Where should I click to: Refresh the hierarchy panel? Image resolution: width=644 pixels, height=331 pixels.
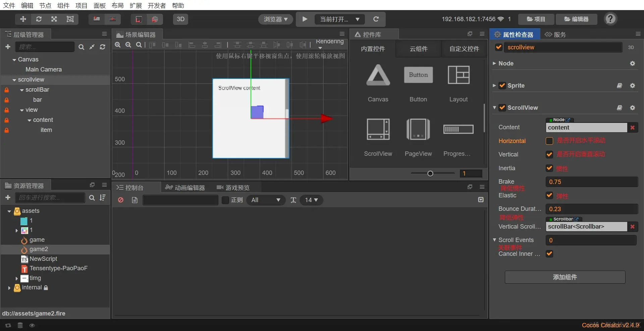[103, 47]
